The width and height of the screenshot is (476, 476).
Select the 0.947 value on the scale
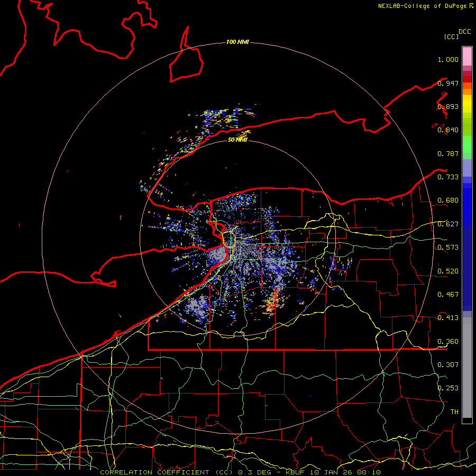coord(448,83)
